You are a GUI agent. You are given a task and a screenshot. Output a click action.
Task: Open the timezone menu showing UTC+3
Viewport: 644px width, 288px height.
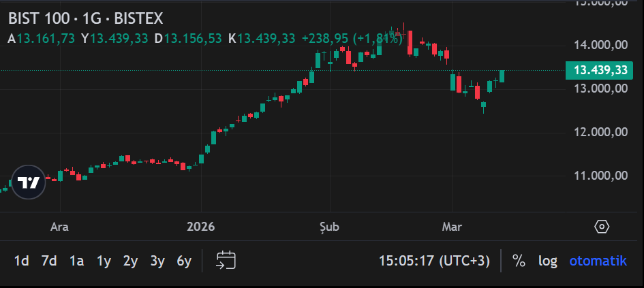point(434,261)
